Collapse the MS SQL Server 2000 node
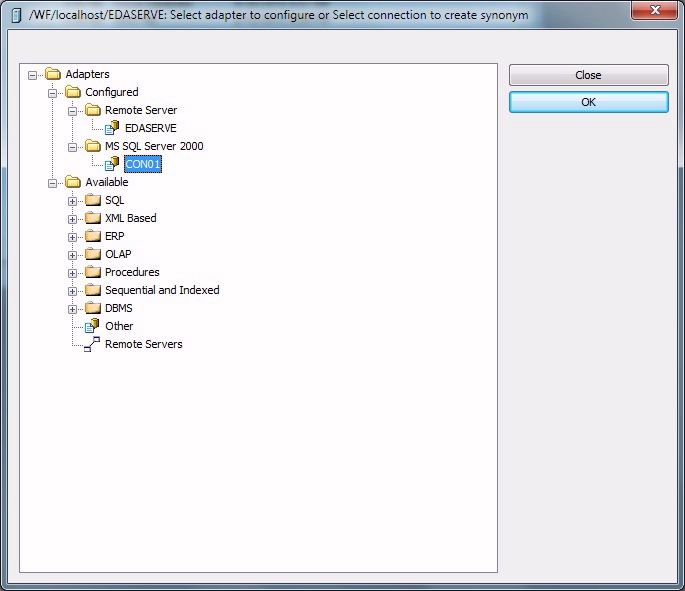Screen dimensions: 685x591 pos(73,148)
